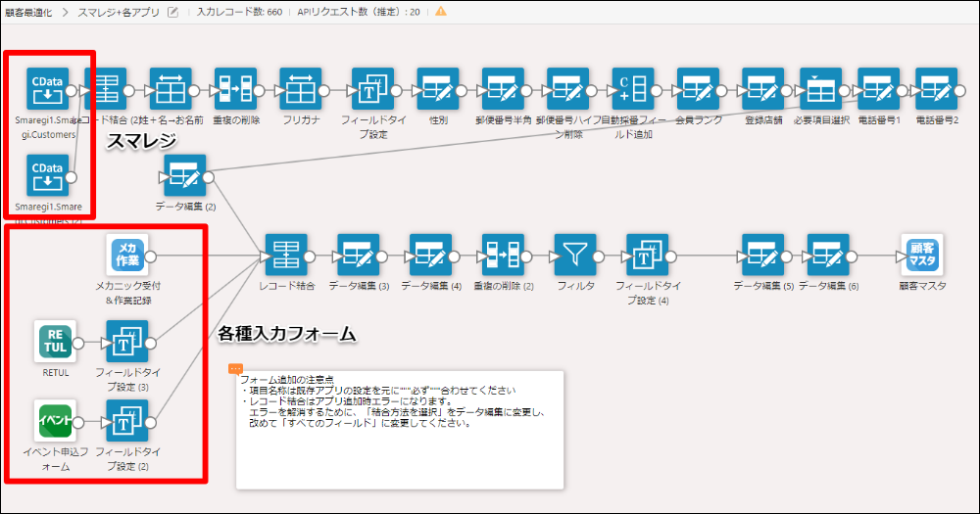The height and width of the screenshot is (514, 980).
Task: Click the 入力レコード数: 660 text
Action: 239,12
